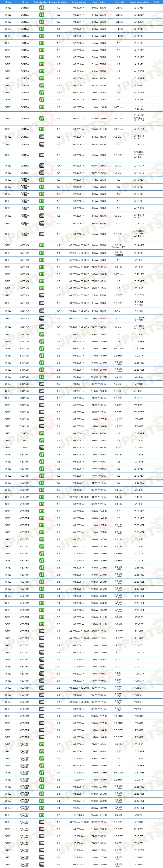Click petrol icon in Vectra 08.2002 -> 12.2006 row
Image resolution: width=163 pixels, height=868 pixels.
point(42,497)
